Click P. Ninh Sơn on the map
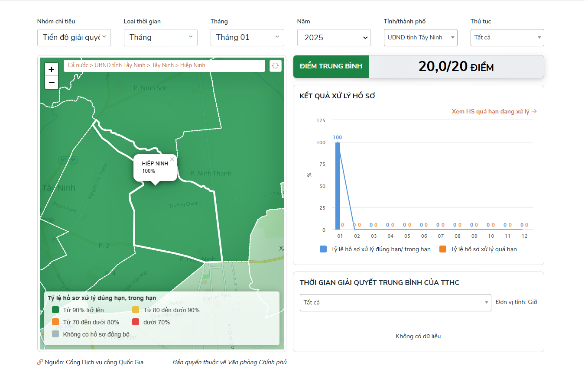This screenshot has height=372, width=588. (x=151, y=88)
